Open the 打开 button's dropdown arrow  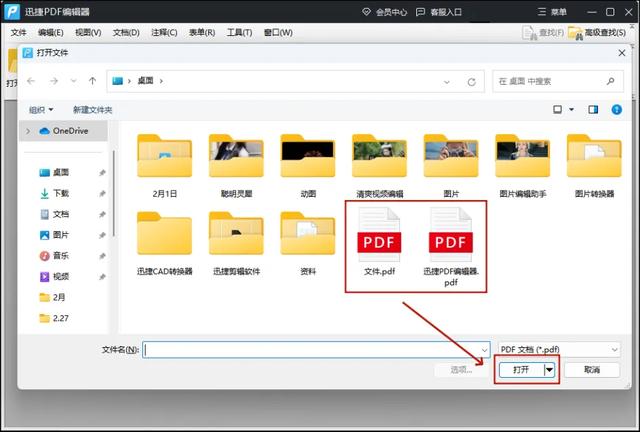[550, 370]
